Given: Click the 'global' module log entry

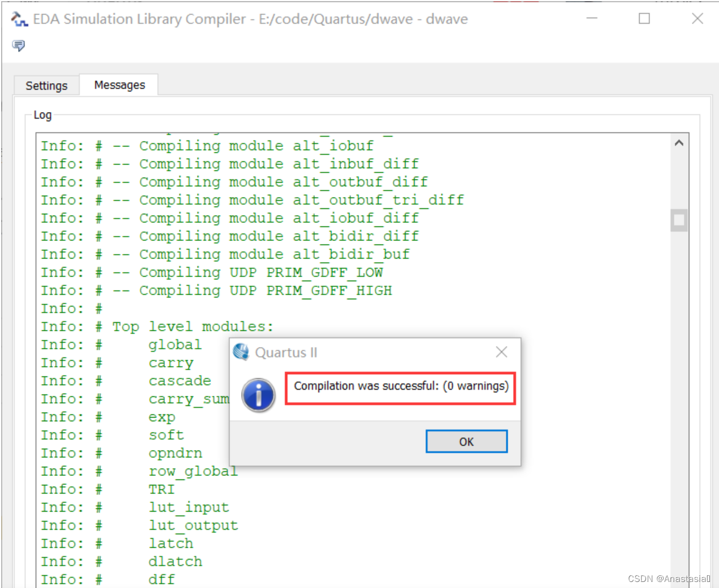Looking at the screenshot, I should (x=175, y=345).
